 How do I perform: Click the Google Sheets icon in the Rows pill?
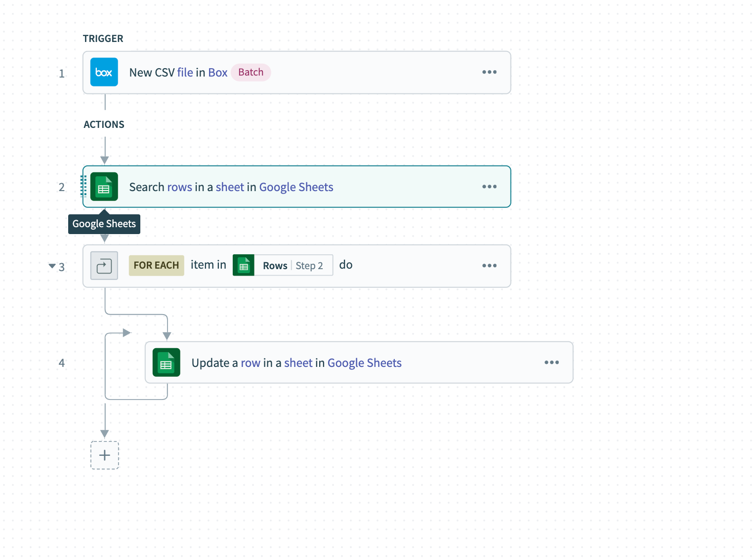[x=244, y=265]
